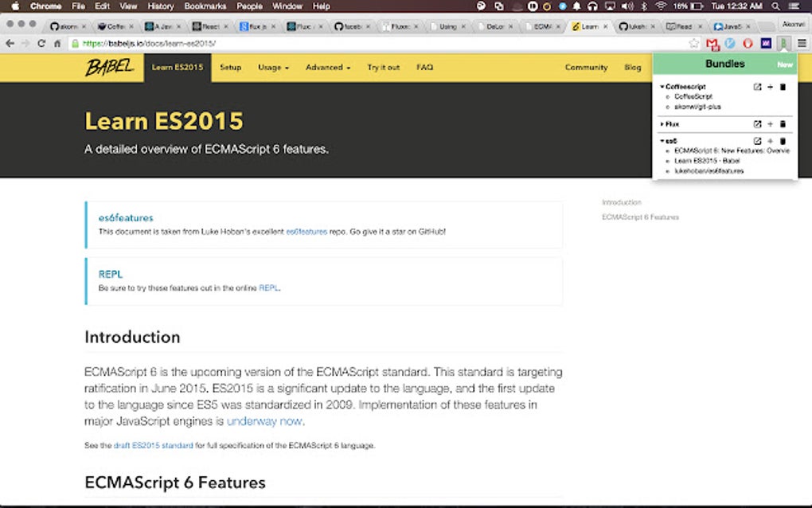
Task: Open the Bundles extension popup icon
Action: point(784,43)
